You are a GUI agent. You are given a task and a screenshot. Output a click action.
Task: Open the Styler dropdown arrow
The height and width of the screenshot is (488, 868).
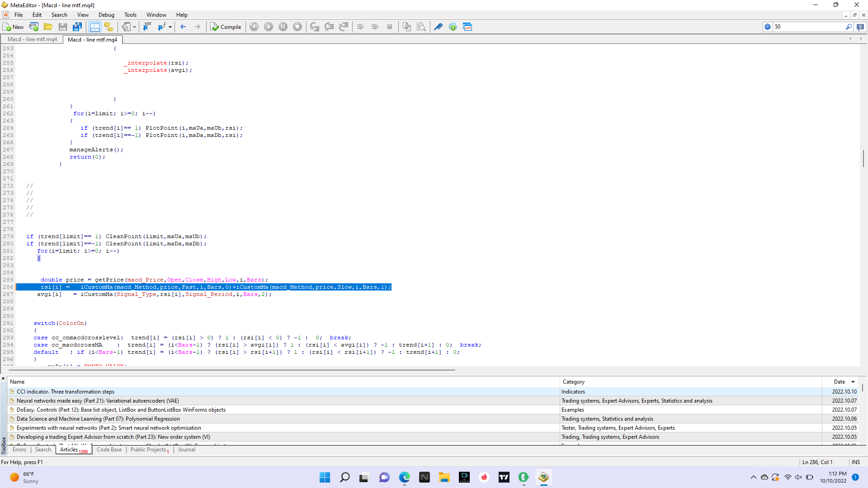point(134,27)
